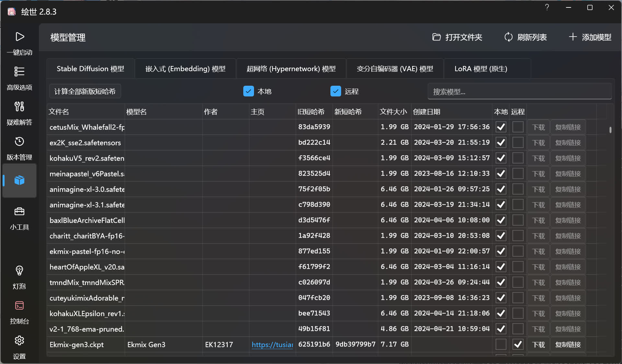Uncheck the 远程 filter checkbox
The height and width of the screenshot is (364, 622).
(336, 91)
